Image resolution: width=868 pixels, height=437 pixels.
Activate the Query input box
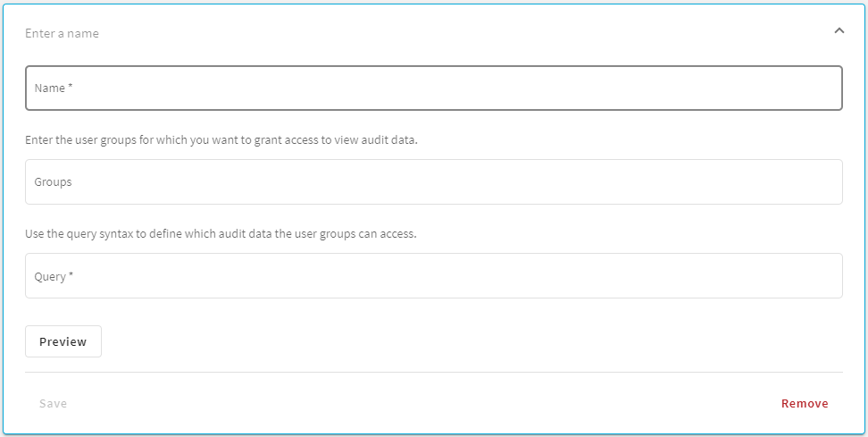point(434,276)
